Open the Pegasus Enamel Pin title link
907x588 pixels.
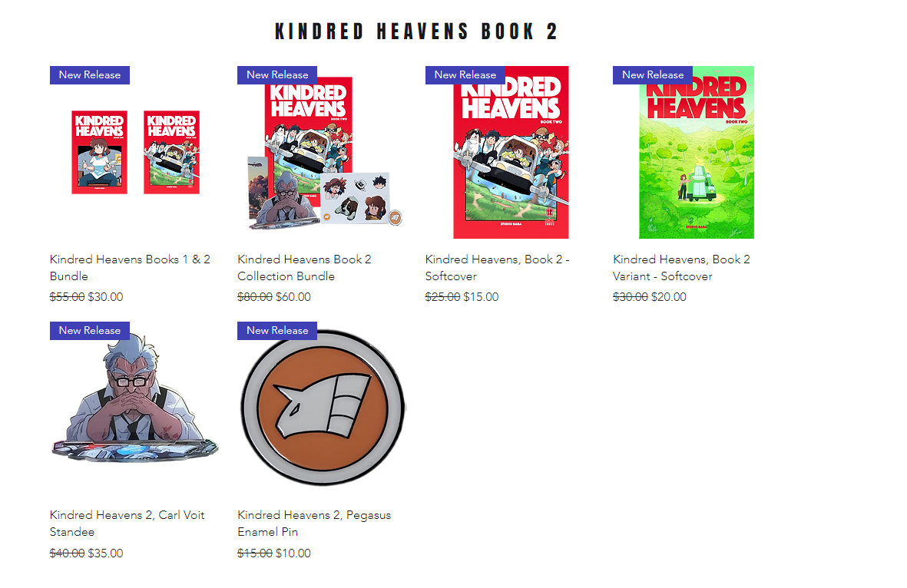314,524
